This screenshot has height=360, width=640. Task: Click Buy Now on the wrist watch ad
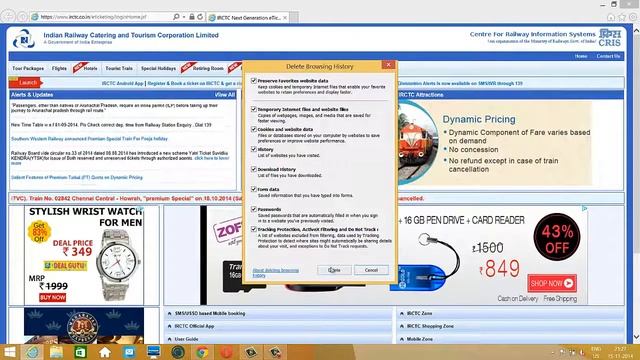pos(52,298)
